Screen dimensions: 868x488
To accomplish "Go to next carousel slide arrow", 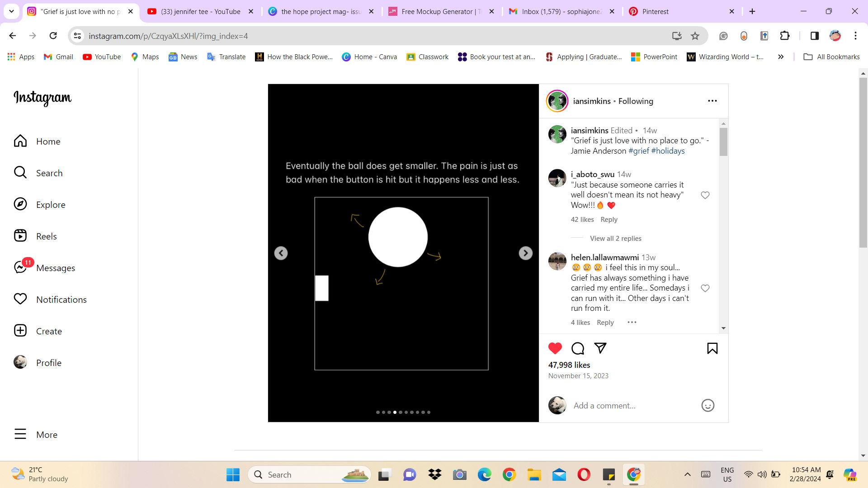I will pyautogui.click(x=525, y=253).
